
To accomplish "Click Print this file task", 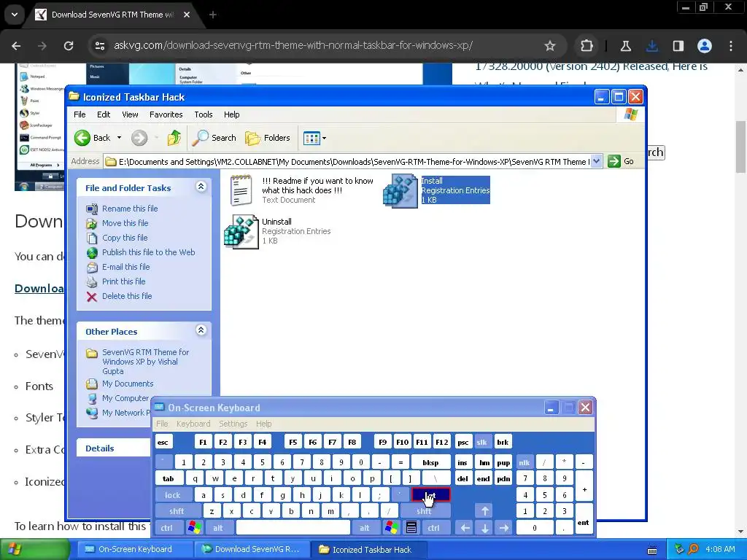I will pos(123,281).
